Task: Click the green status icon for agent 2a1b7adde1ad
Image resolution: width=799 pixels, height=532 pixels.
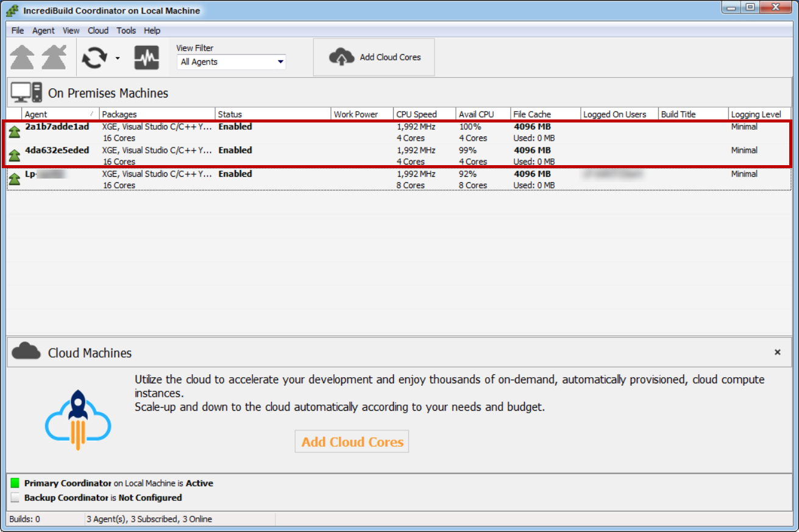Action: point(15,132)
